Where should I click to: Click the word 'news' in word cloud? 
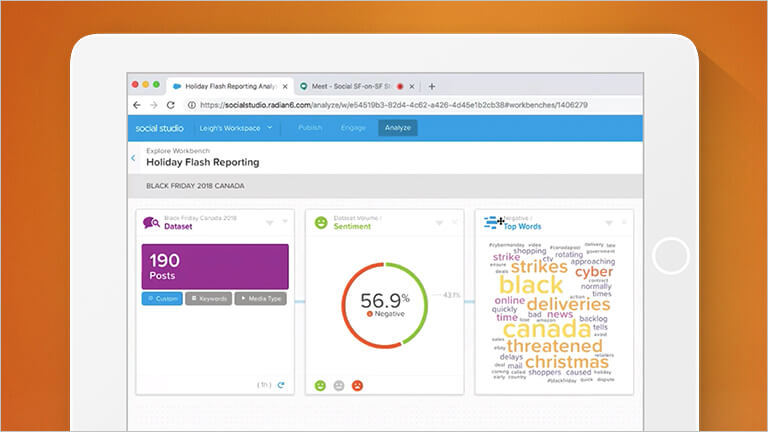pos(560,314)
